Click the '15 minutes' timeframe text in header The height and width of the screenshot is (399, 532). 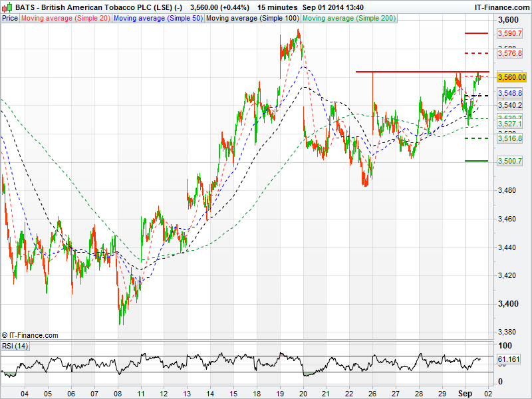tap(277, 7)
